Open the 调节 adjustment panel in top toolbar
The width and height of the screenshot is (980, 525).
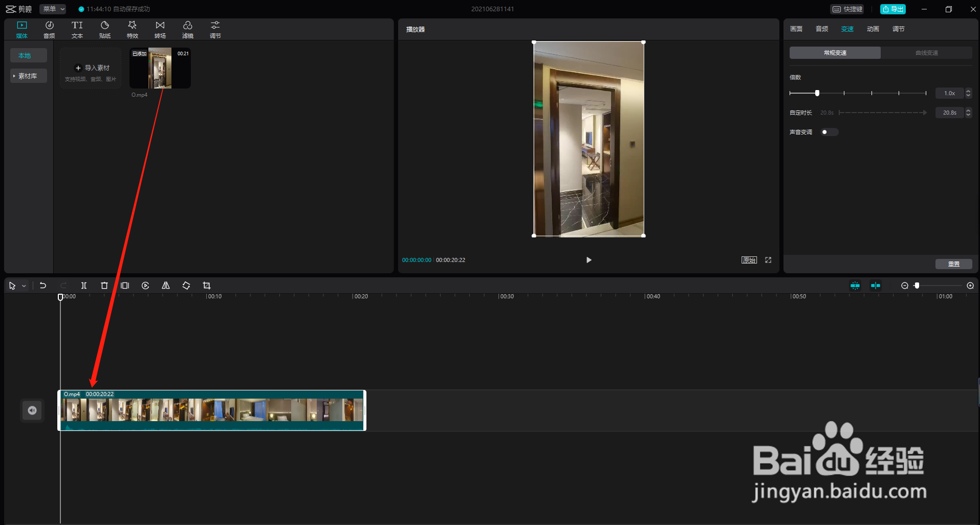pos(215,30)
